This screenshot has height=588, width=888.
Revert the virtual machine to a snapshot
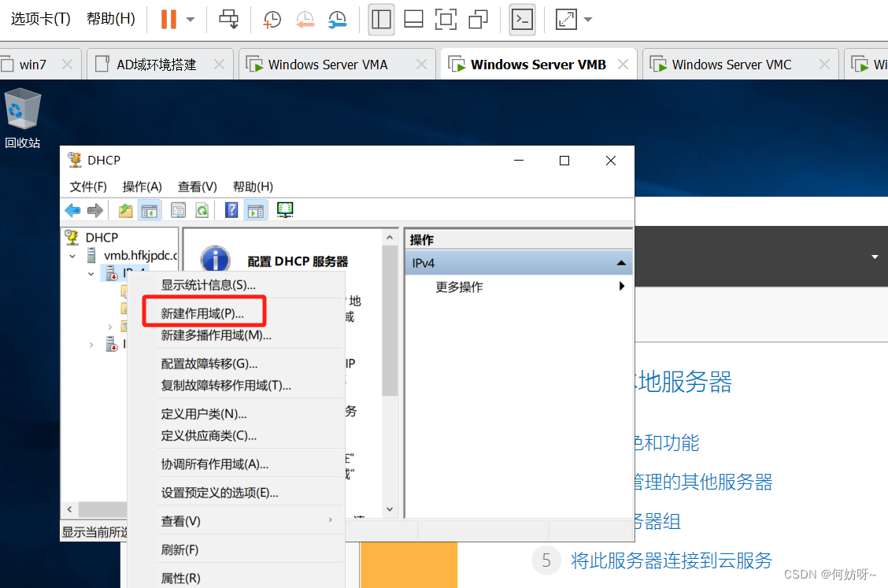pyautogui.click(x=305, y=19)
